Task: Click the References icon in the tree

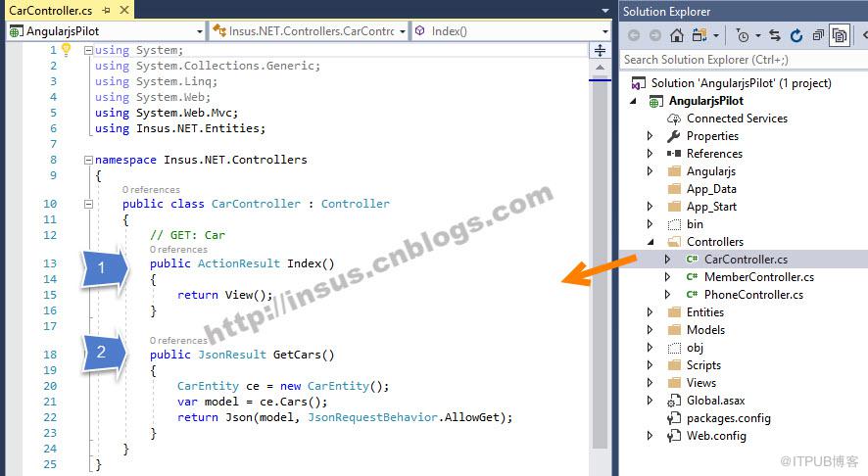Action: tap(674, 154)
